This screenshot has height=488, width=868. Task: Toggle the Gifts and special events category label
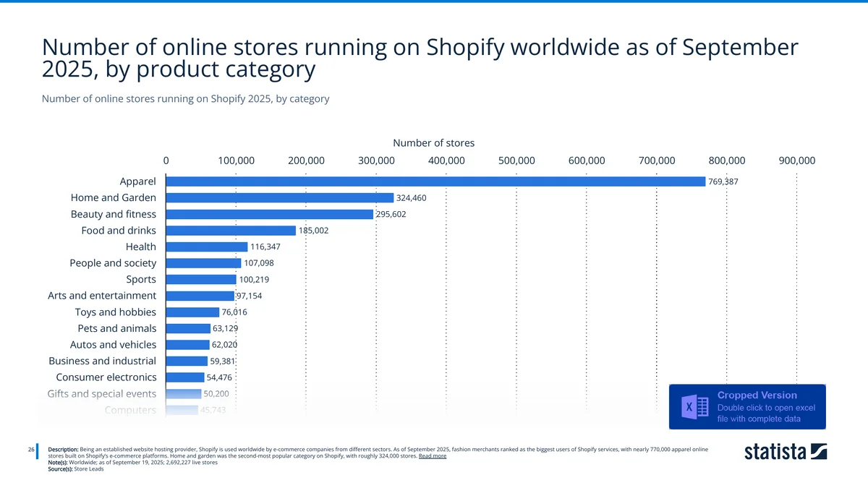[x=101, y=393]
